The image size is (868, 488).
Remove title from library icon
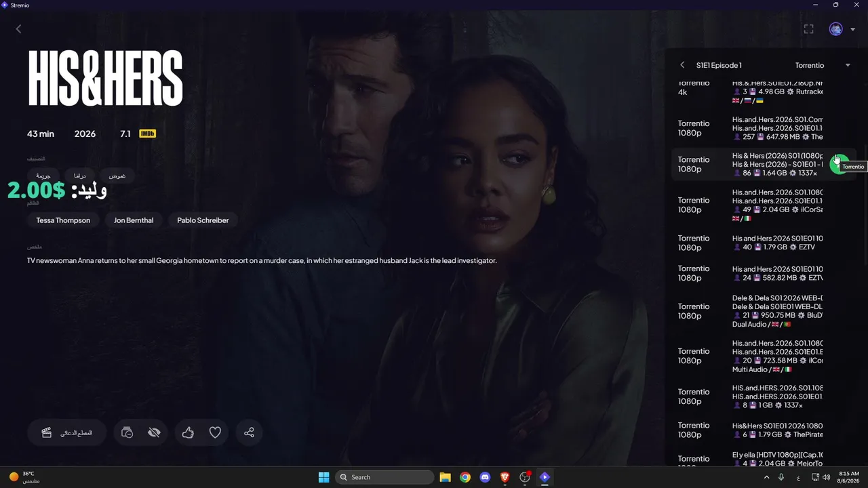point(127,432)
